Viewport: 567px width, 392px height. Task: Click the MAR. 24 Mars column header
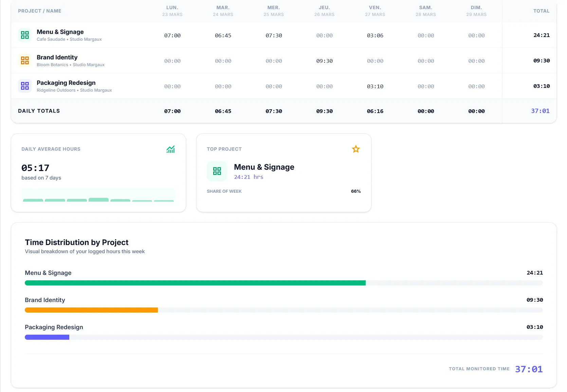tap(223, 11)
